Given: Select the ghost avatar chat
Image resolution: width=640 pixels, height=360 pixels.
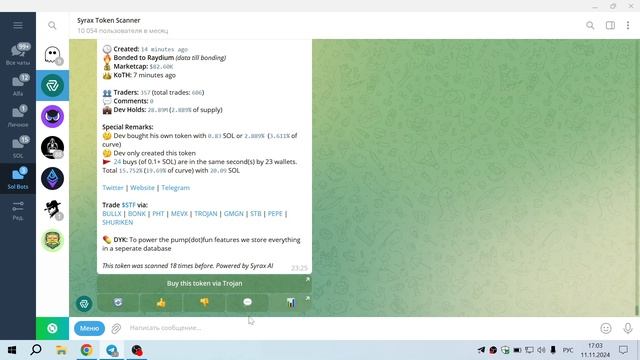Looking at the screenshot, I should click(x=52, y=55).
